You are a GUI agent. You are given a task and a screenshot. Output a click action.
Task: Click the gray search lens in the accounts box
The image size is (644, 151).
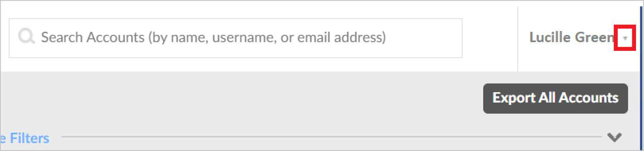(x=27, y=37)
